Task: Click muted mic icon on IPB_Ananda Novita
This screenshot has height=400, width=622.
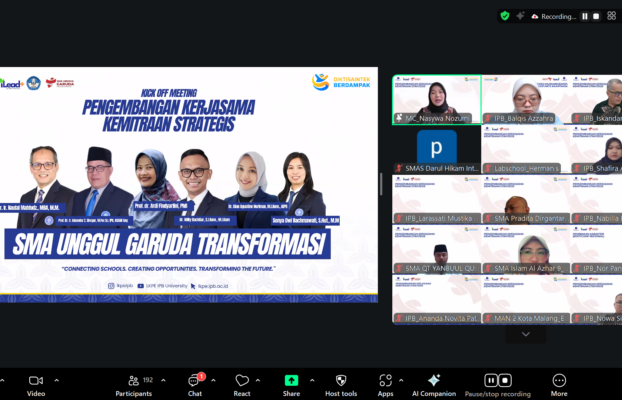Action: pyautogui.click(x=399, y=318)
